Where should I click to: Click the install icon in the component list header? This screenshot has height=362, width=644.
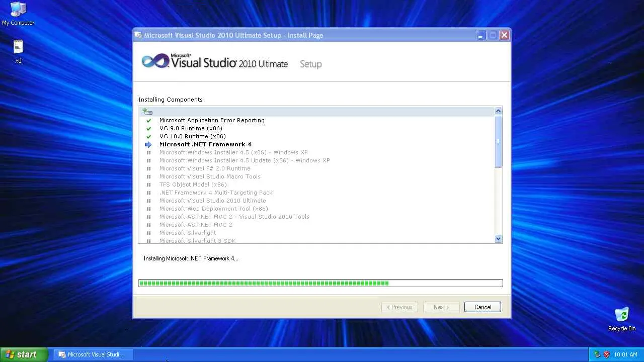[147, 112]
